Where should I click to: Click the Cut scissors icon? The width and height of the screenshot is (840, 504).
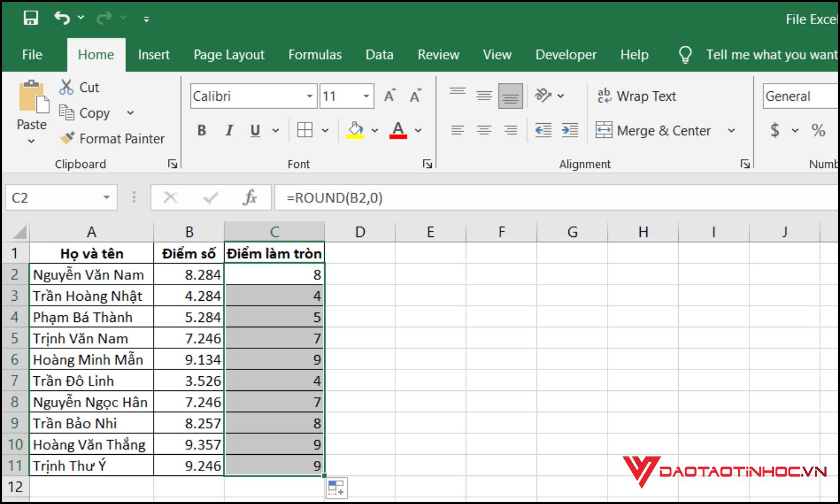(x=67, y=87)
